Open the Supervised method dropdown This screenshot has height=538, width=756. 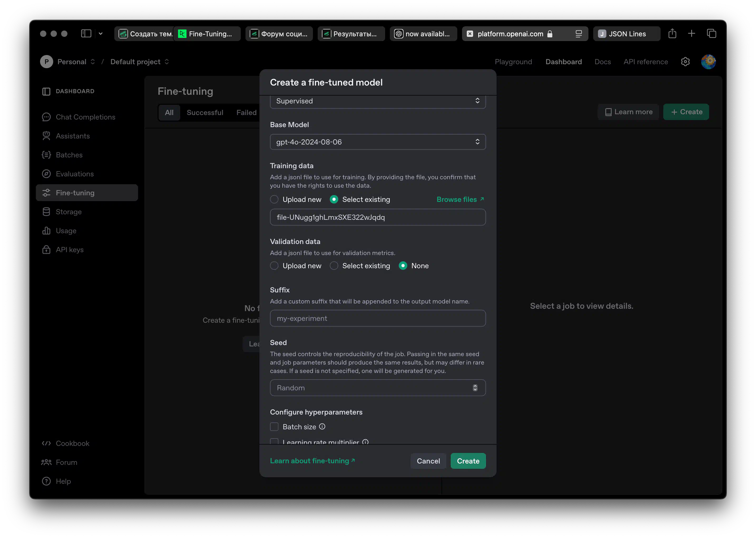tap(378, 101)
